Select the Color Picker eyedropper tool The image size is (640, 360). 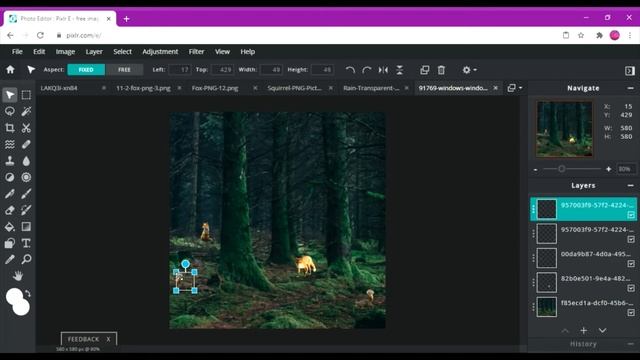[10, 260]
